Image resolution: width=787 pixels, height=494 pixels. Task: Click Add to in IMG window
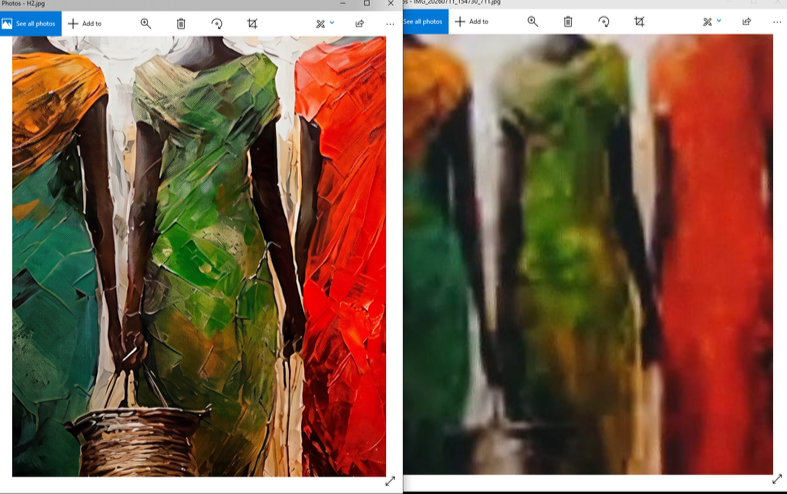[x=472, y=22]
